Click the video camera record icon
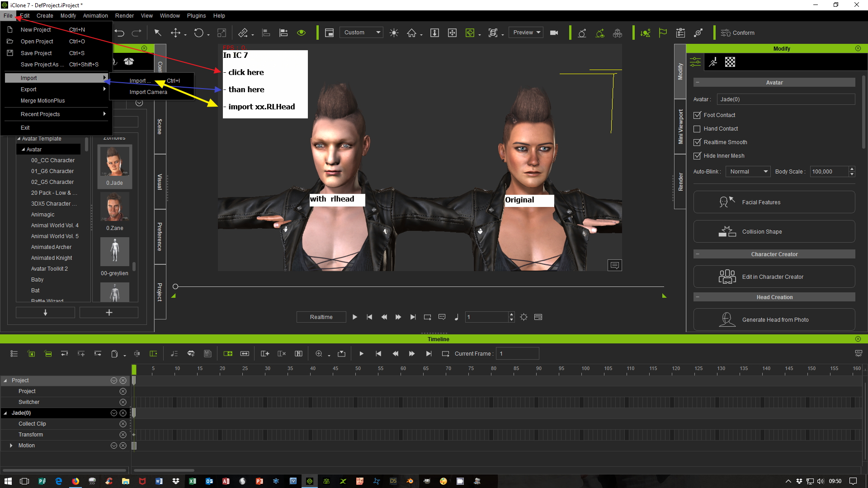This screenshot has width=868, height=488. pyautogui.click(x=554, y=33)
